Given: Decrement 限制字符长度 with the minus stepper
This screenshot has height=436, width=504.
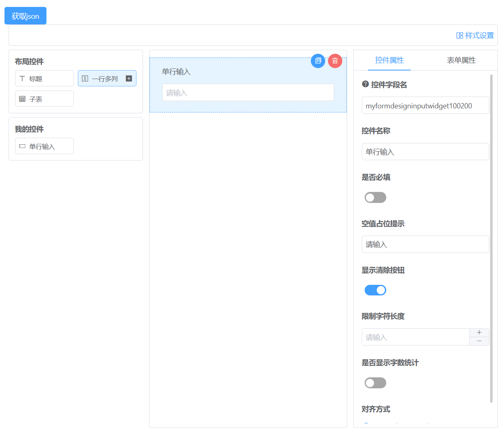Looking at the screenshot, I should pyautogui.click(x=479, y=342).
